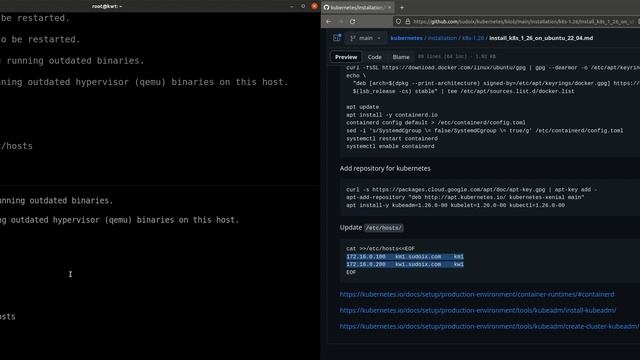Click the 'containerd config default' command line

pos(436,122)
